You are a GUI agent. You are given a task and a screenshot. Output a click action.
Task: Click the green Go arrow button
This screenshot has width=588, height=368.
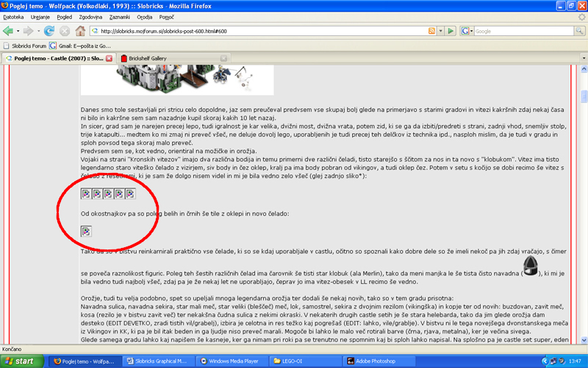point(451,31)
